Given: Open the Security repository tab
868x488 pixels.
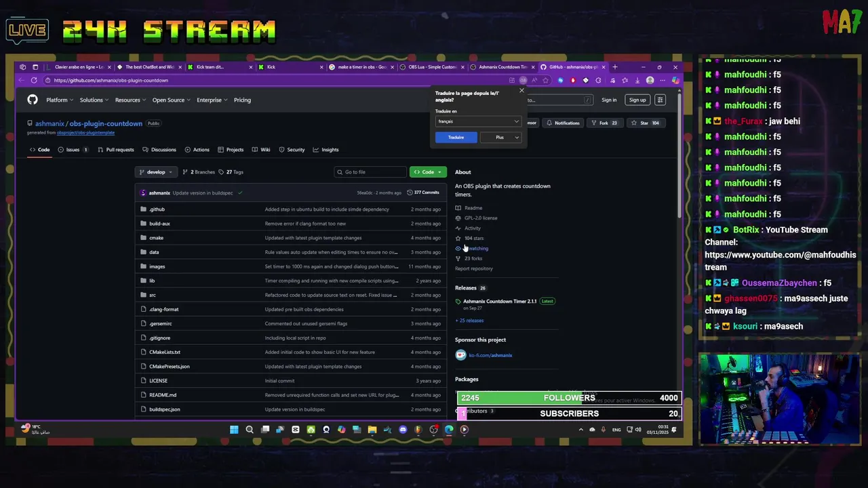Looking at the screenshot, I should (292, 150).
